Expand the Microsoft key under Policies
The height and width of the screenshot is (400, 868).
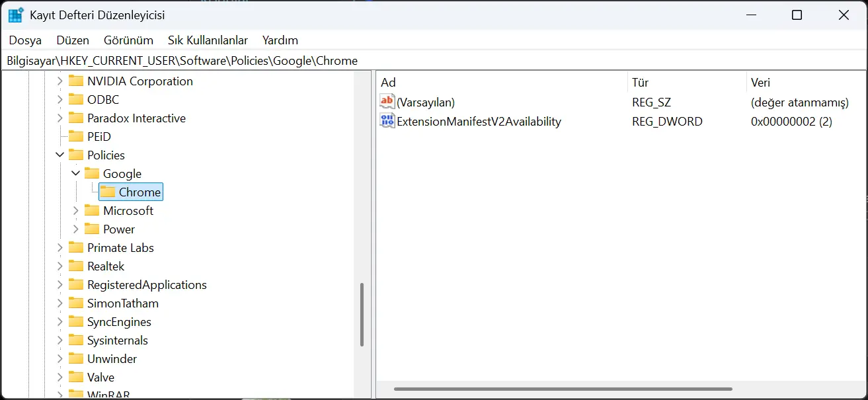point(76,211)
